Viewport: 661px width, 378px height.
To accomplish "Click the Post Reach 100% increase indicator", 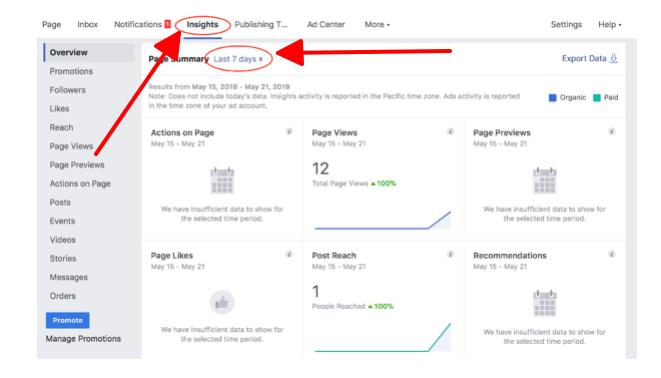I will [380, 306].
